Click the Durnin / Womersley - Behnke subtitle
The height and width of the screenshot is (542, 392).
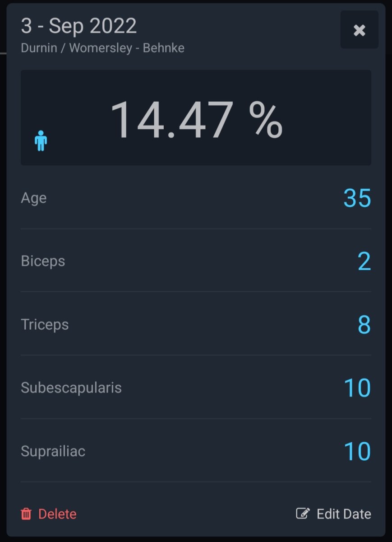tap(102, 48)
